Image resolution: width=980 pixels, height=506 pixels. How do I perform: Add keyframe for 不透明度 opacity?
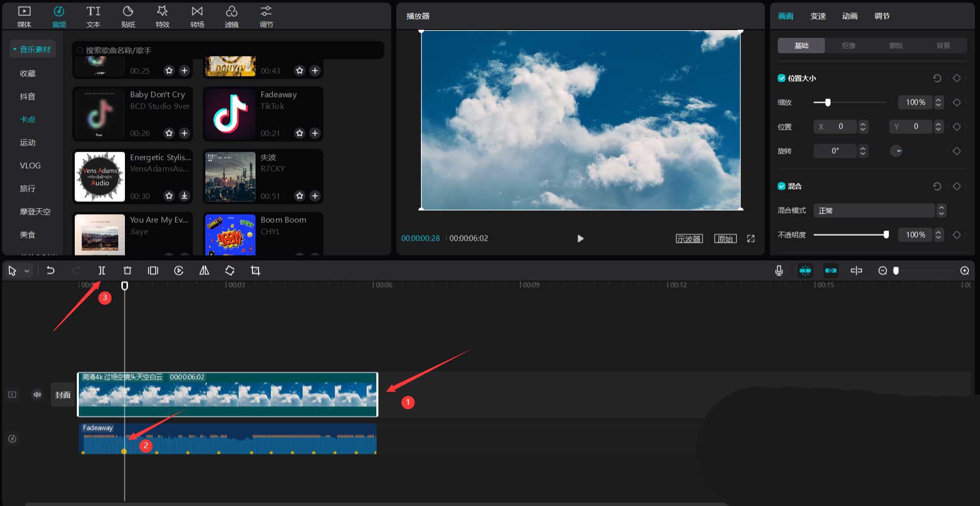click(956, 235)
